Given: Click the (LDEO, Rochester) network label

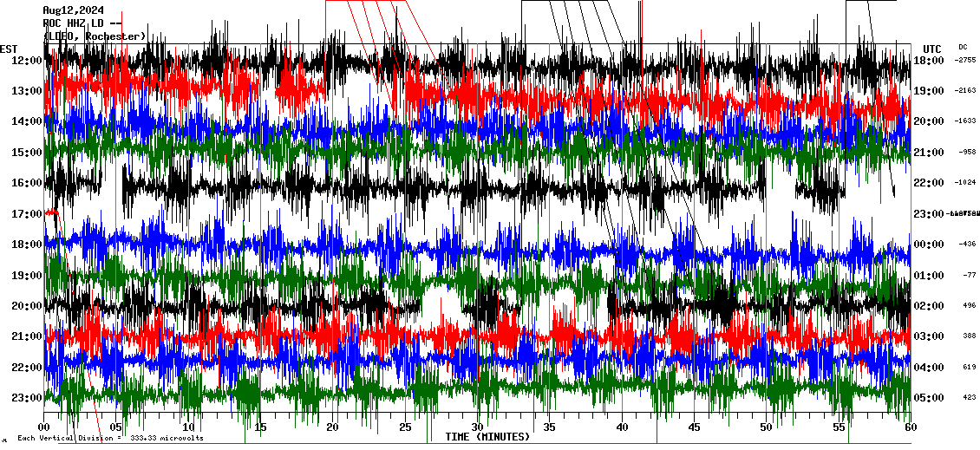Looking at the screenshot, I should click(95, 36).
